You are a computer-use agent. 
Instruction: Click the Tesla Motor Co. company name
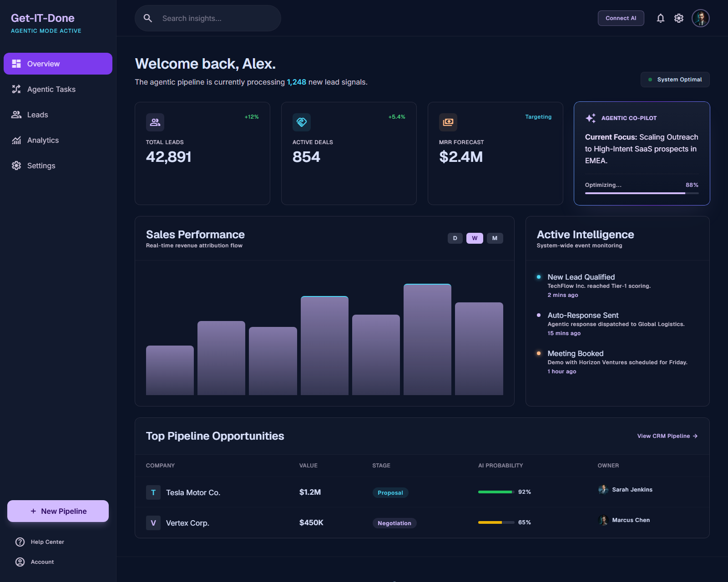click(x=193, y=492)
